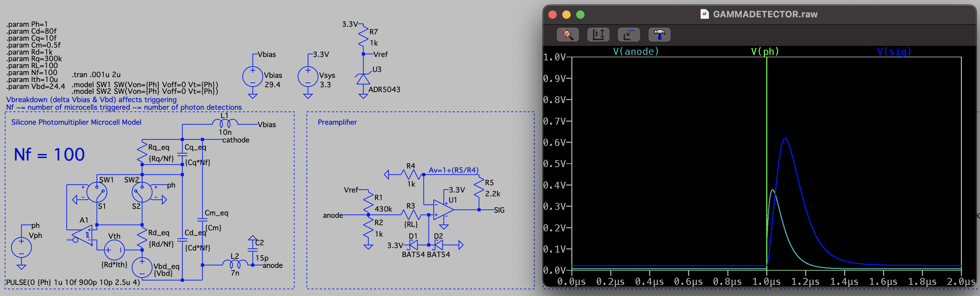Click the 0.5V label on voltage axis
Viewport: 980px width, 296px height.
tap(554, 164)
